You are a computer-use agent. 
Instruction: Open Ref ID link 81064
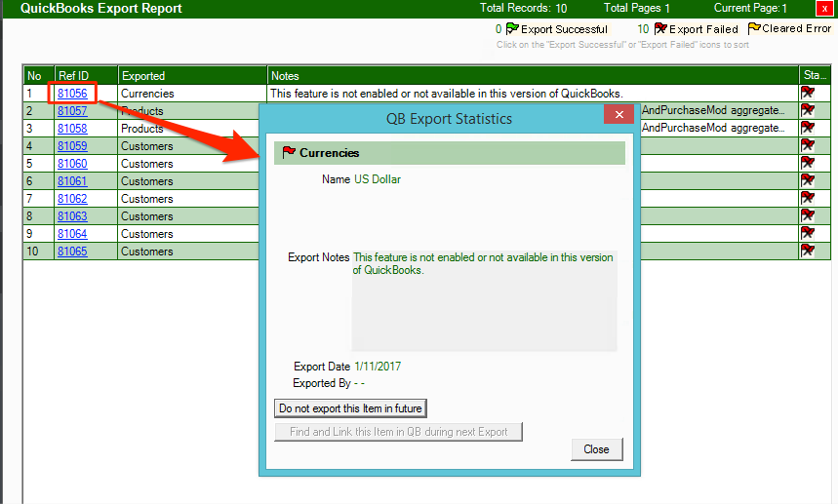tap(72, 234)
